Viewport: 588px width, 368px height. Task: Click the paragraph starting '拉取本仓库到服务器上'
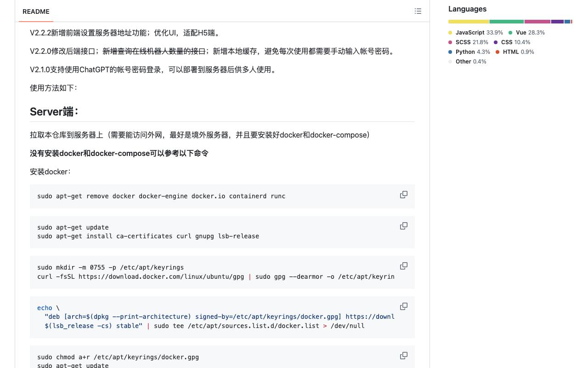click(x=200, y=135)
